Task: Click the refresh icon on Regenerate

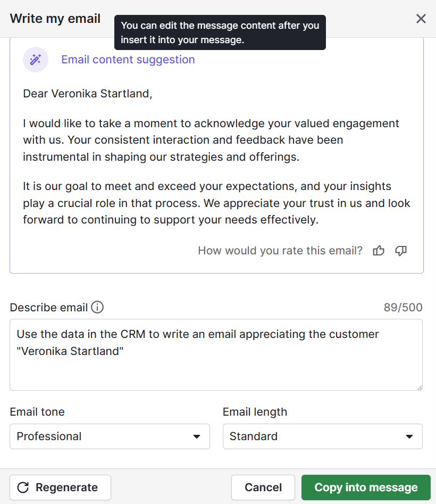Action: coord(24,487)
